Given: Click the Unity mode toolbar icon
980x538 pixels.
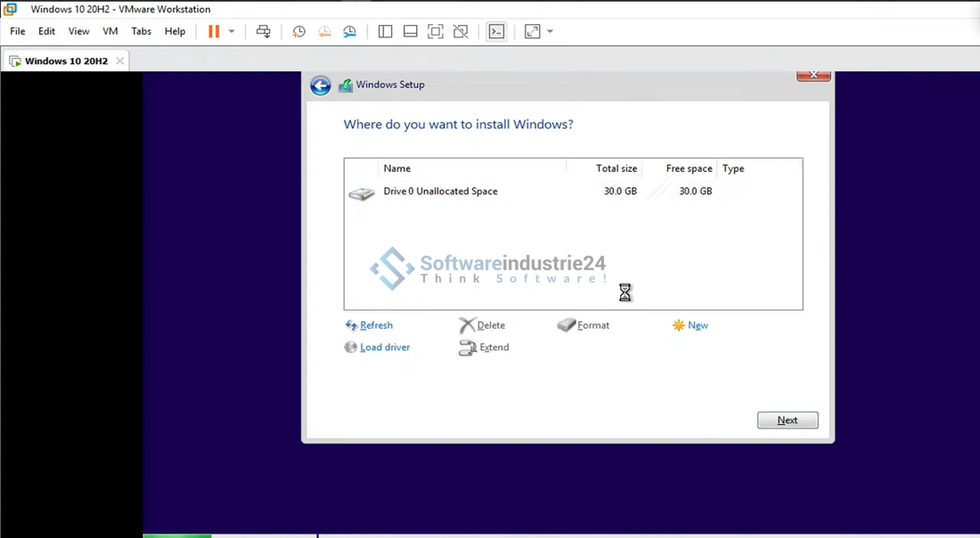Looking at the screenshot, I should click(x=461, y=31).
